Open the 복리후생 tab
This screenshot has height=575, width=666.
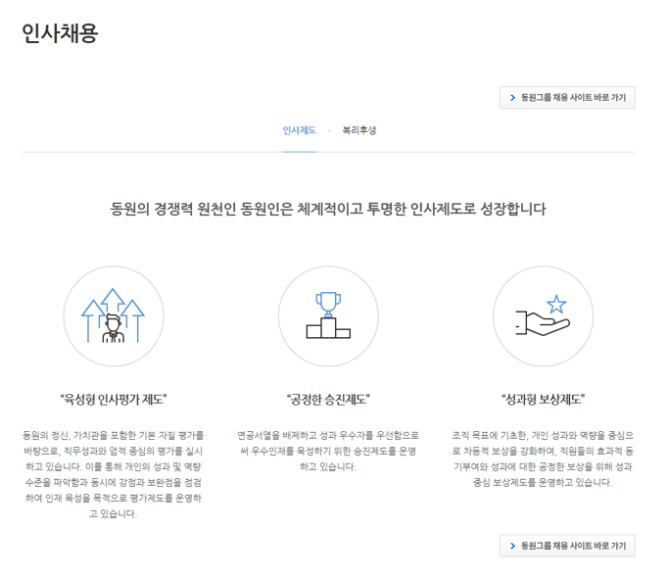[359, 131]
